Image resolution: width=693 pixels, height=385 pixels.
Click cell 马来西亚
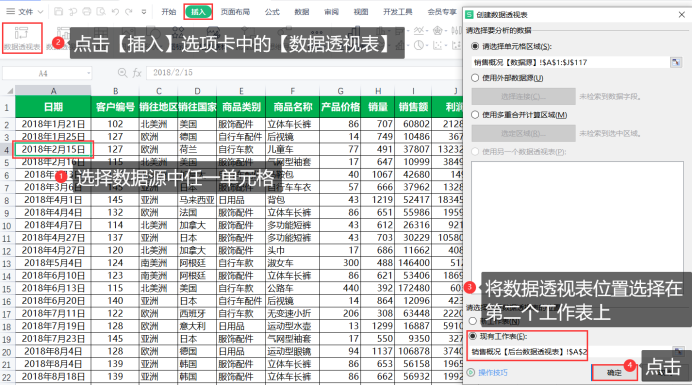pos(197,200)
